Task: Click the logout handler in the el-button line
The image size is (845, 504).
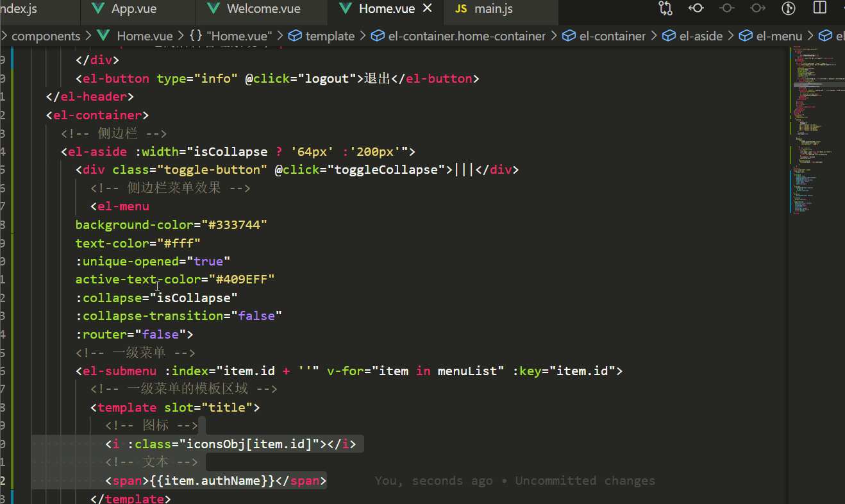Action: pos(330,79)
